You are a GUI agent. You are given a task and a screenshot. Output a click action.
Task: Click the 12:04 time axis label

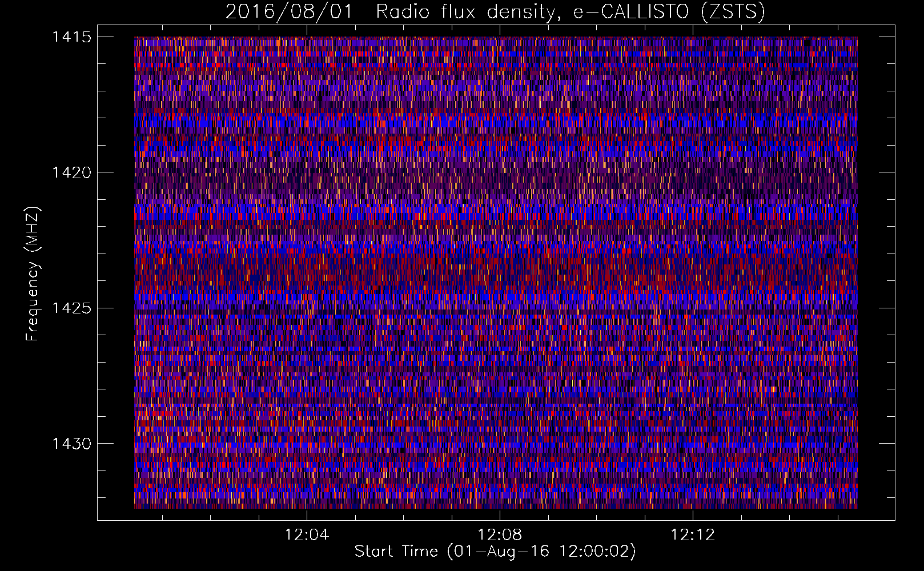click(x=307, y=535)
